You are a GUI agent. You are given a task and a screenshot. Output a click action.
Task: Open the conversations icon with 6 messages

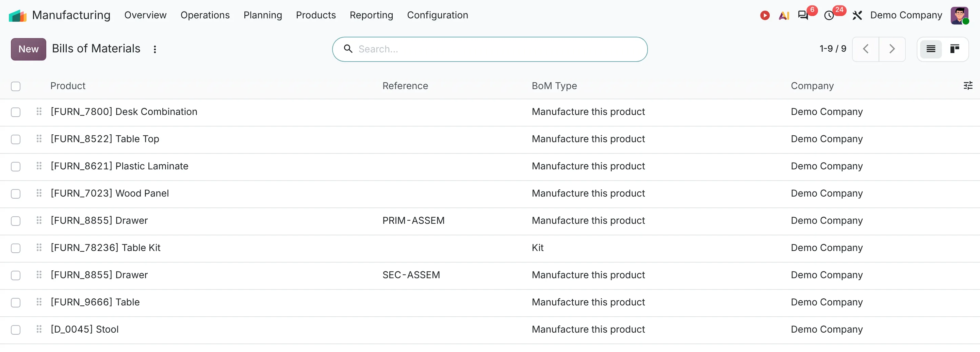tap(803, 15)
